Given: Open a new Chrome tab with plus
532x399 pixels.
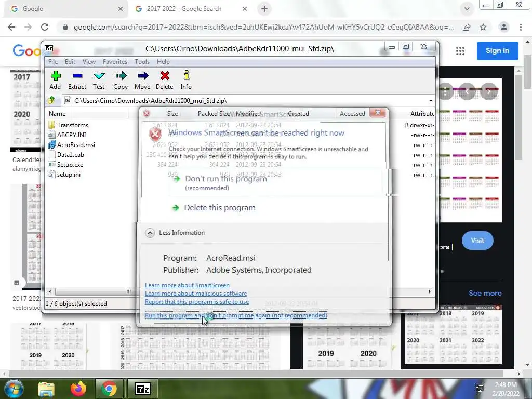Looking at the screenshot, I should (264, 9).
